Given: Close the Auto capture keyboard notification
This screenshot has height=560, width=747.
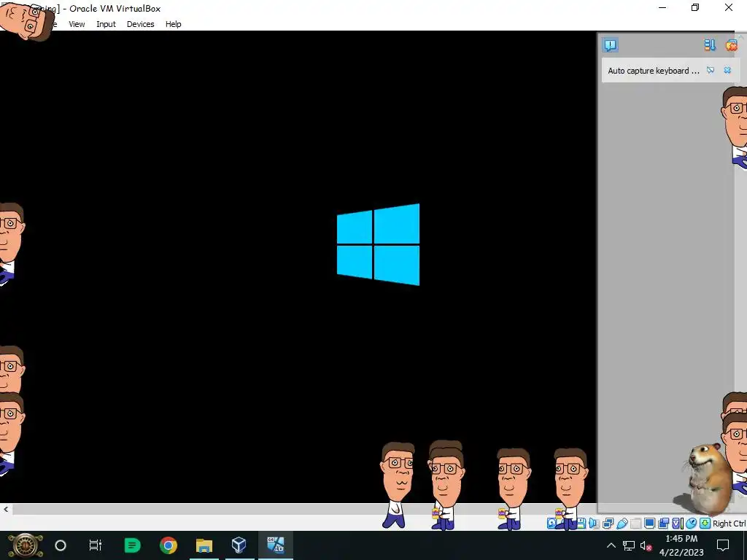Looking at the screenshot, I should tap(727, 70).
